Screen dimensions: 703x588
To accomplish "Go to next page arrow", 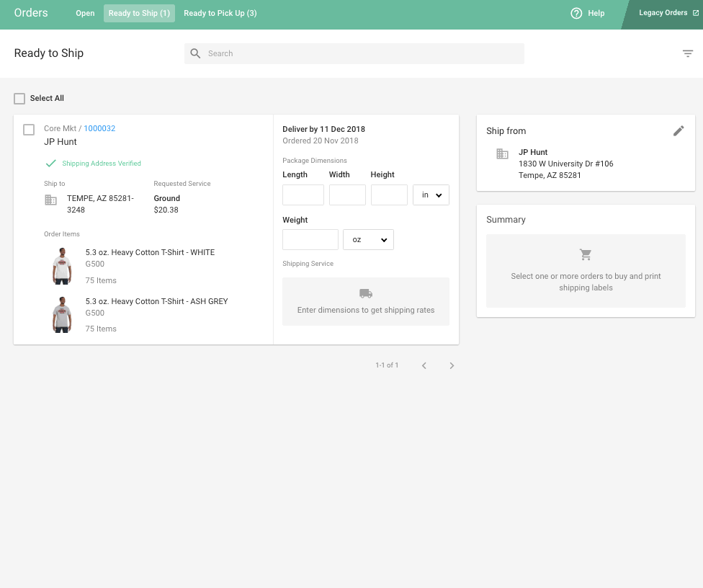I will 452,365.
